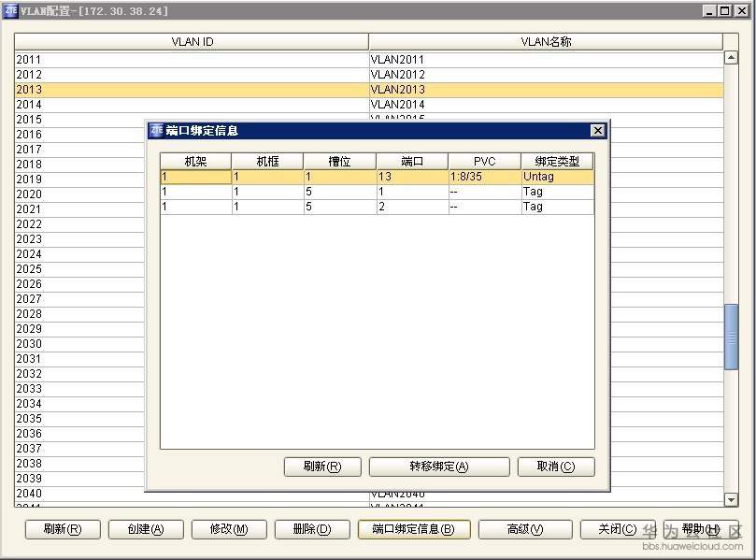Screen dimensions: 756x560
Task: Select port 13 cell
Action: (412, 177)
